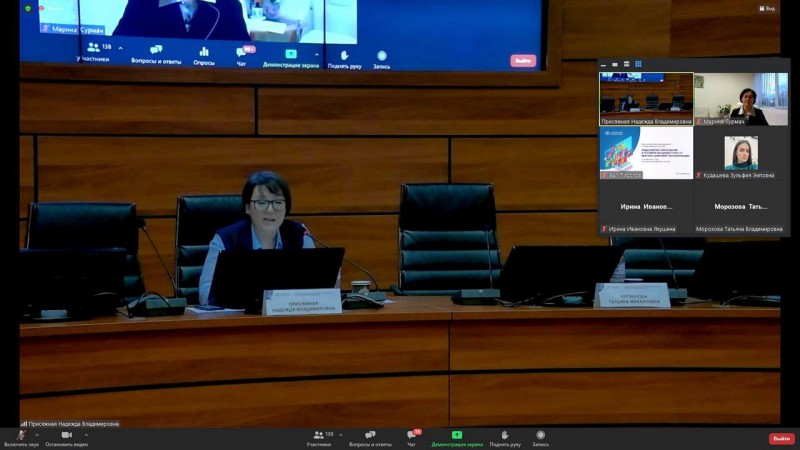Select Морозова Татьяна Владимировна tile
Image resolution: width=800 pixels, height=450 pixels.
click(x=741, y=207)
